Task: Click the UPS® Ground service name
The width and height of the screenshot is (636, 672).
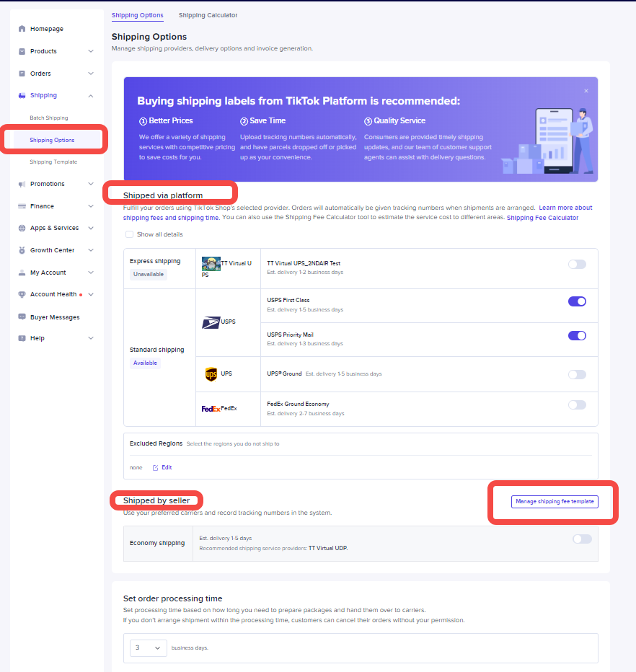Action: coord(284,373)
